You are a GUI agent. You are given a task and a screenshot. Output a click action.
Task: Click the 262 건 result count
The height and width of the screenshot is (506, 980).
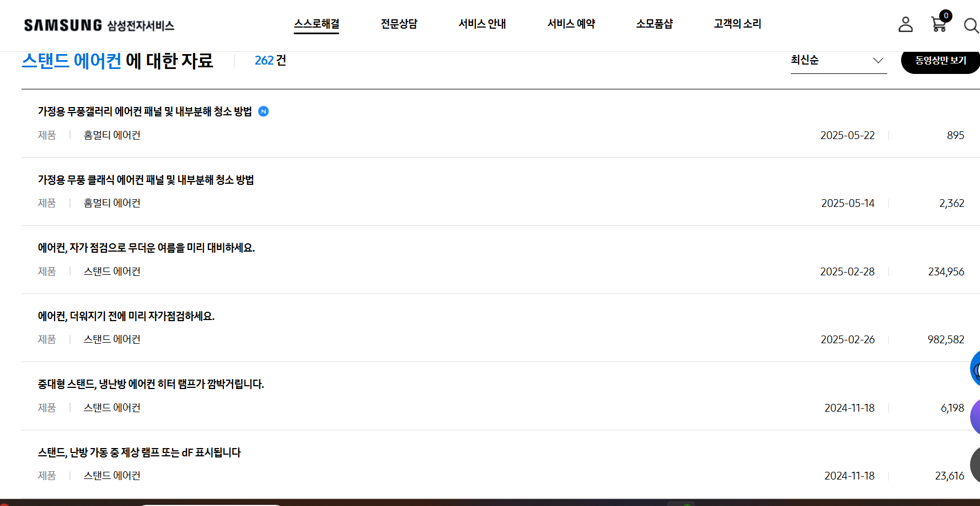(x=270, y=60)
